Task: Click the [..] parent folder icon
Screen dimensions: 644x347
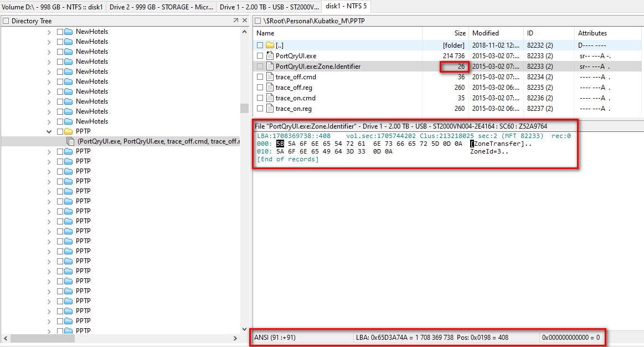Action: [x=270, y=45]
